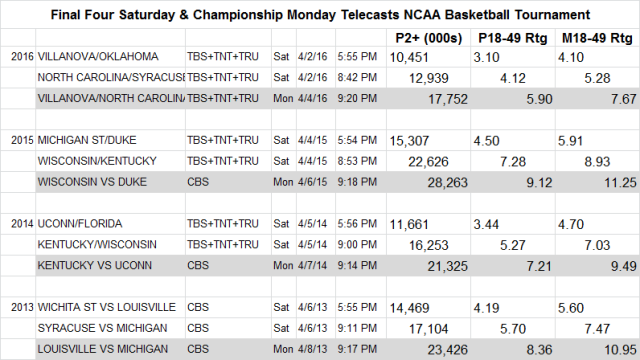Screen dimensions: 640x360
Task: Select the 2016 year cell
Action: coord(18,57)
